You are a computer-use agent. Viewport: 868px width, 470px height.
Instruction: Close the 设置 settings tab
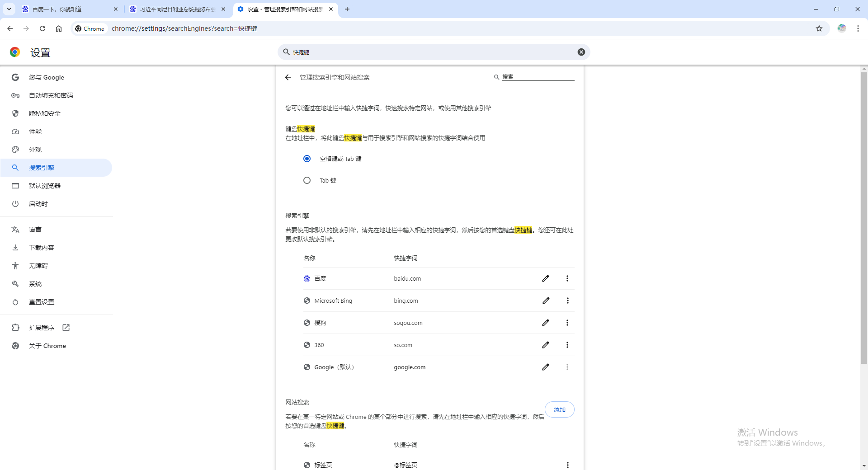[331, 9]
